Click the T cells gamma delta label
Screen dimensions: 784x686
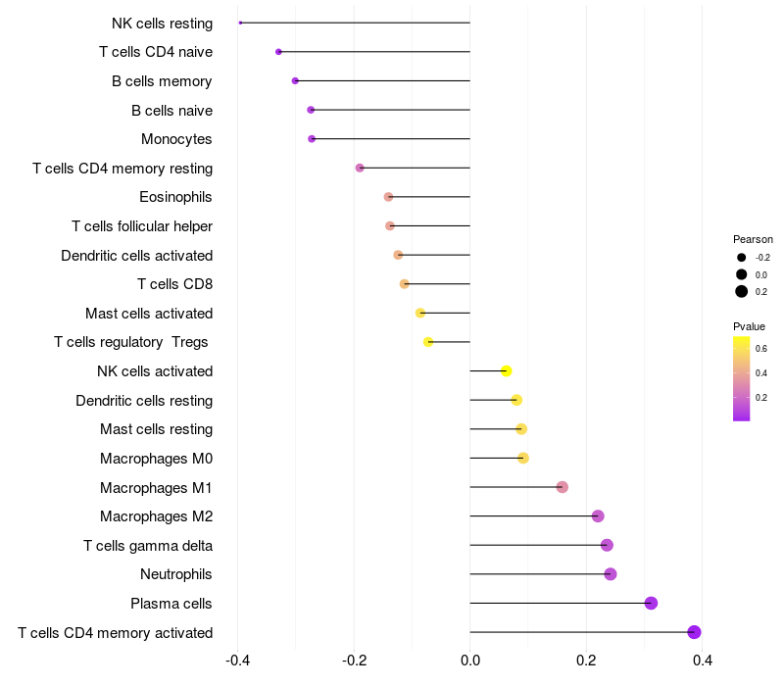(x=148, y=546)
